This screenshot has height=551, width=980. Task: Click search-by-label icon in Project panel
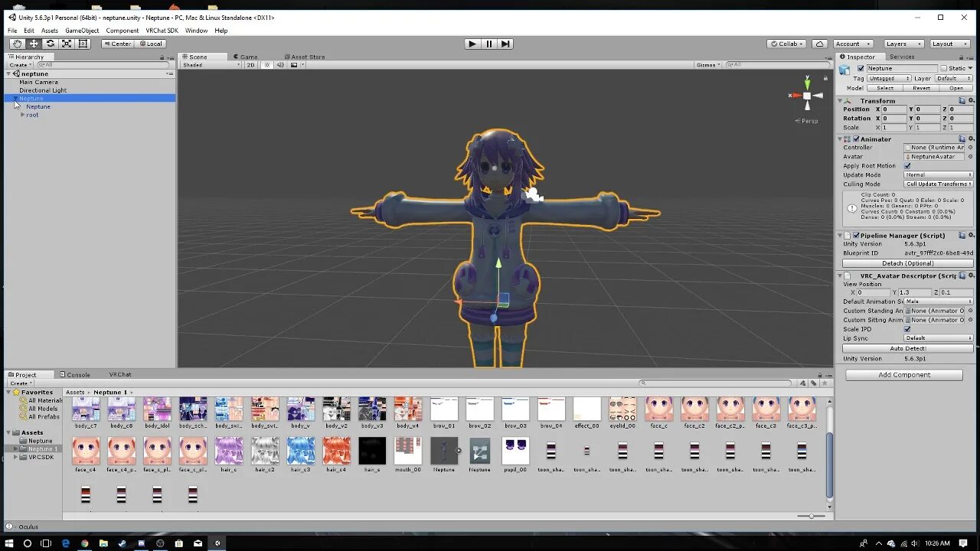(813, 383)
